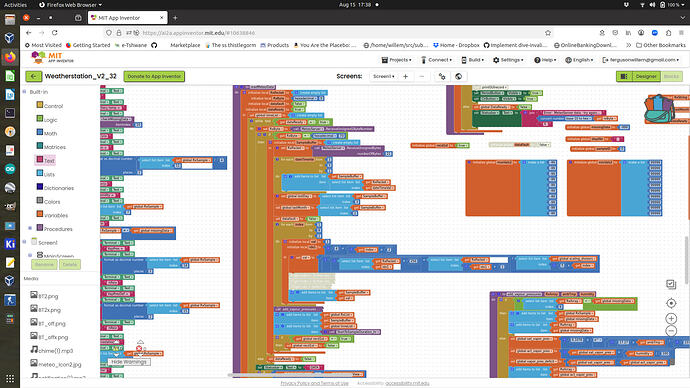
Task: Open the backpack on the workspace
Action: tap(659, 108)
